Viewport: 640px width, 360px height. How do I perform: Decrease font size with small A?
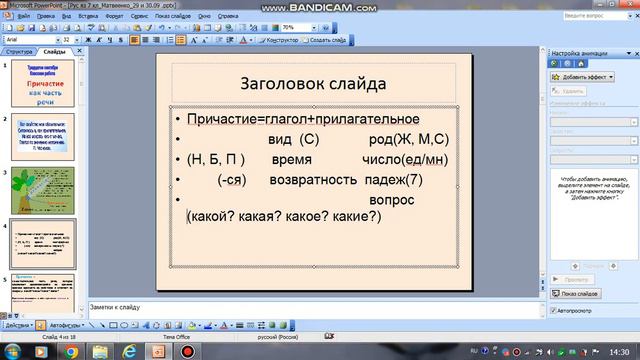click(x=205, y=40)
